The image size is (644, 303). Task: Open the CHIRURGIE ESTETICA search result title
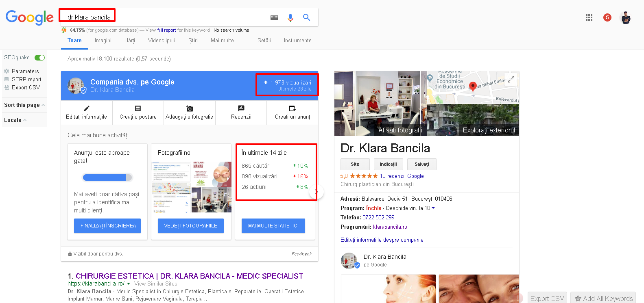189,276
